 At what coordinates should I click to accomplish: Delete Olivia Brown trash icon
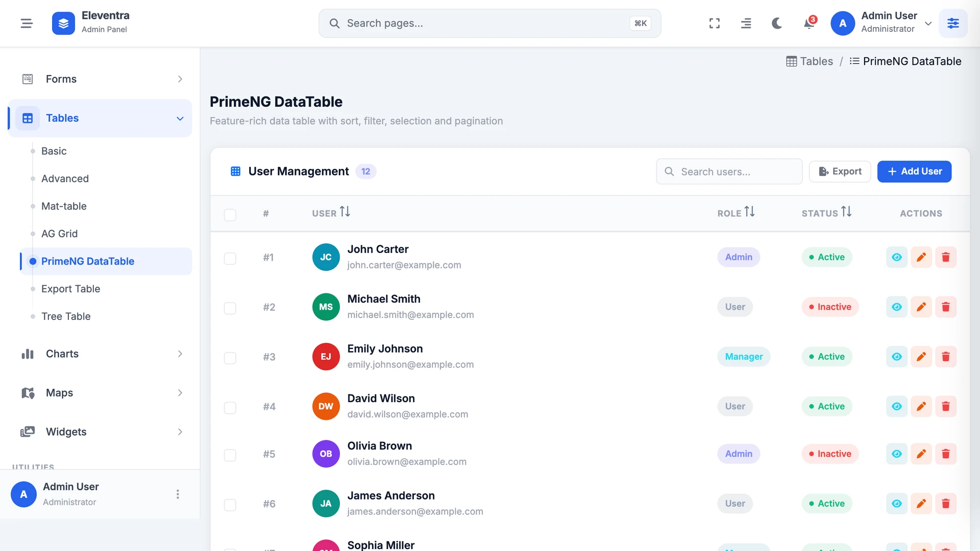coord(946,454)
